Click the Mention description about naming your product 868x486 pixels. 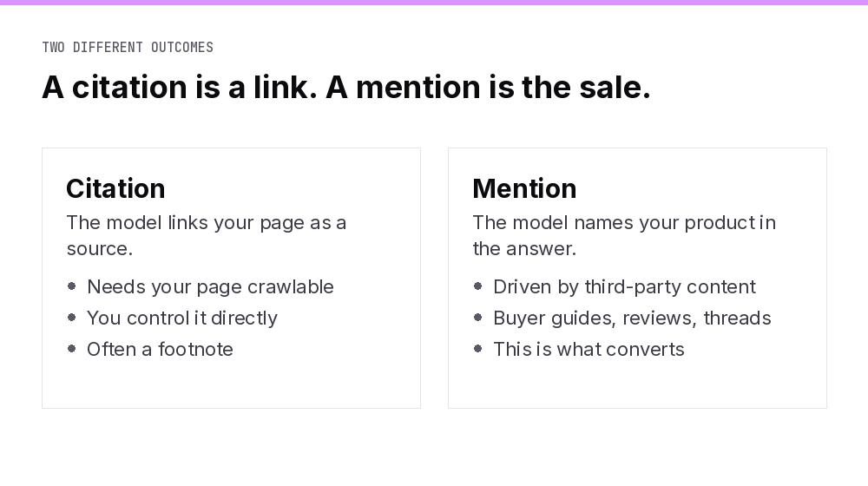(x=624, y=235)
